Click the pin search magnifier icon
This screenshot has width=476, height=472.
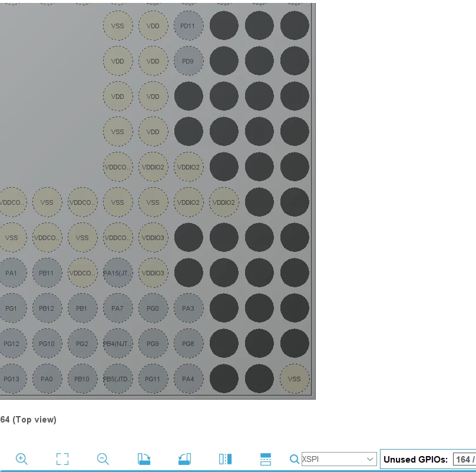pyautogui.click(x=294, y=459)
